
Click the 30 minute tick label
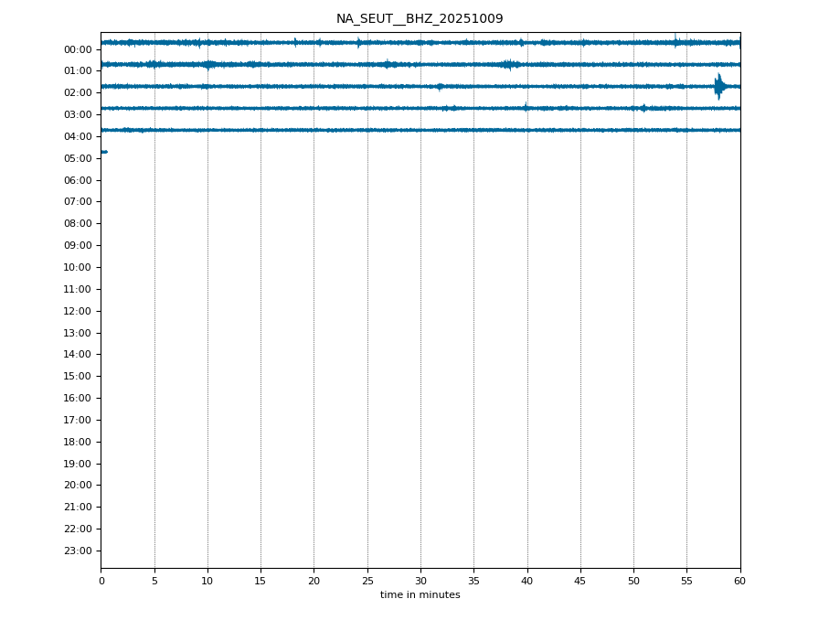click(420, 581)
